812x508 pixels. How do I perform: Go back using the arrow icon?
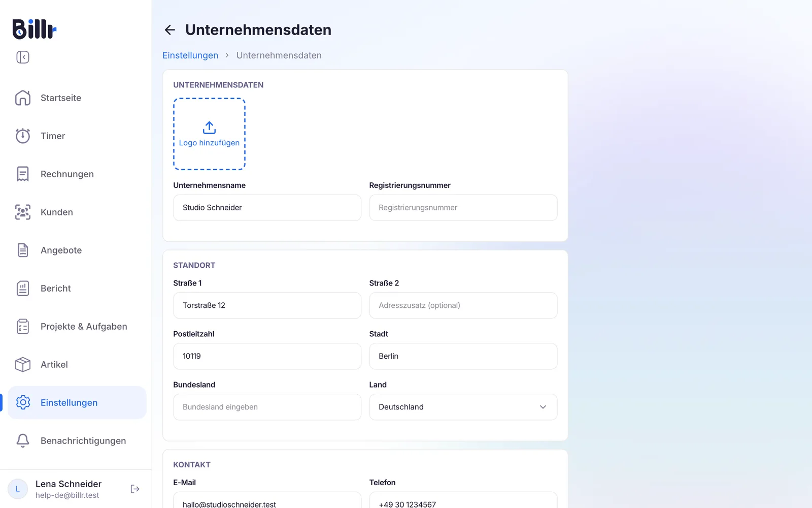coord(170,30)
